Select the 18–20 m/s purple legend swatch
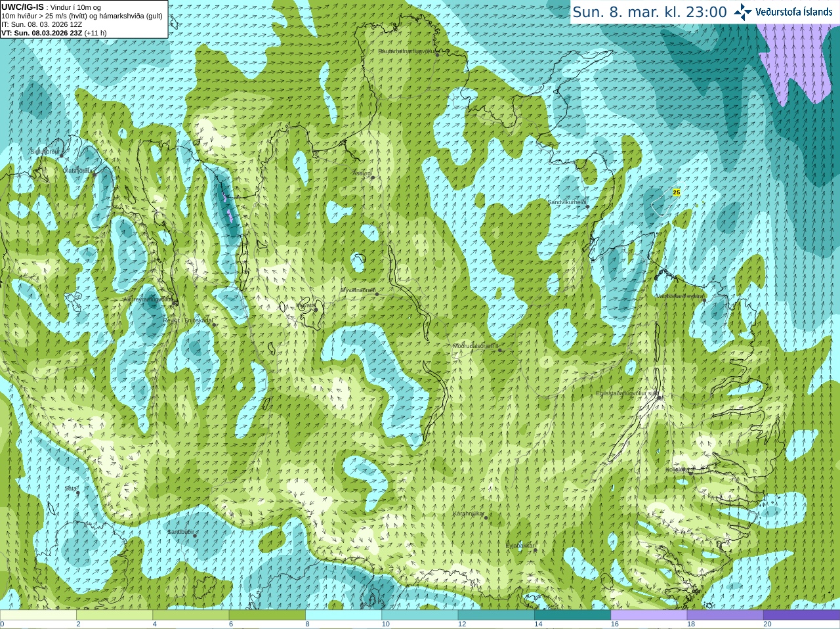840x629 pixels. pyautogui.click(x=725, y=615)
